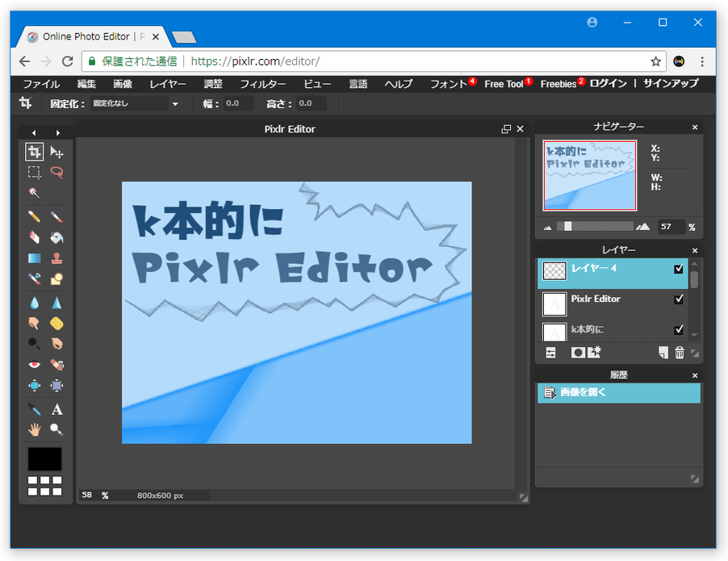Select the Zoom magnifier tool
The image size is (728, 561).
point(56,429)
